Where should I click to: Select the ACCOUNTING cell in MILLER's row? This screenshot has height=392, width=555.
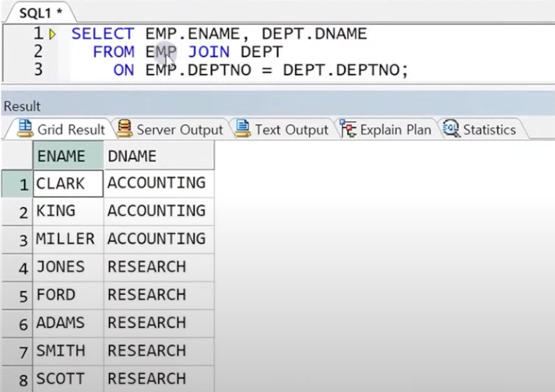point(159,239)
